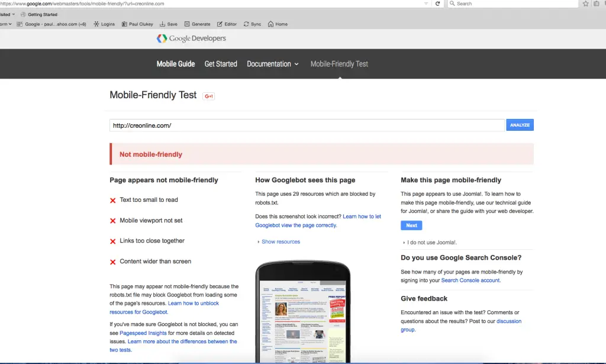Viewport: 606px width, 364px height.
Task: Follow the discussion group link
Action: click(461, 326)
